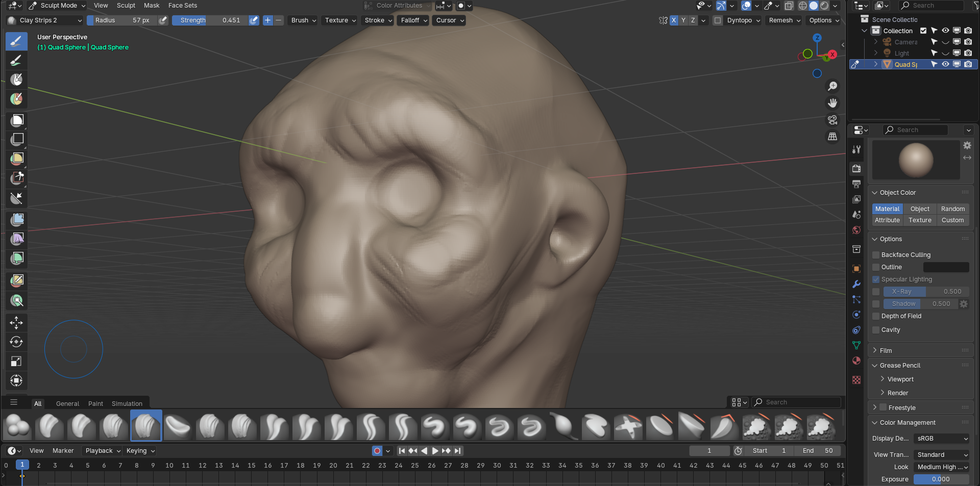Select the Blob brush asset thumbnail

tap(18, 426)
